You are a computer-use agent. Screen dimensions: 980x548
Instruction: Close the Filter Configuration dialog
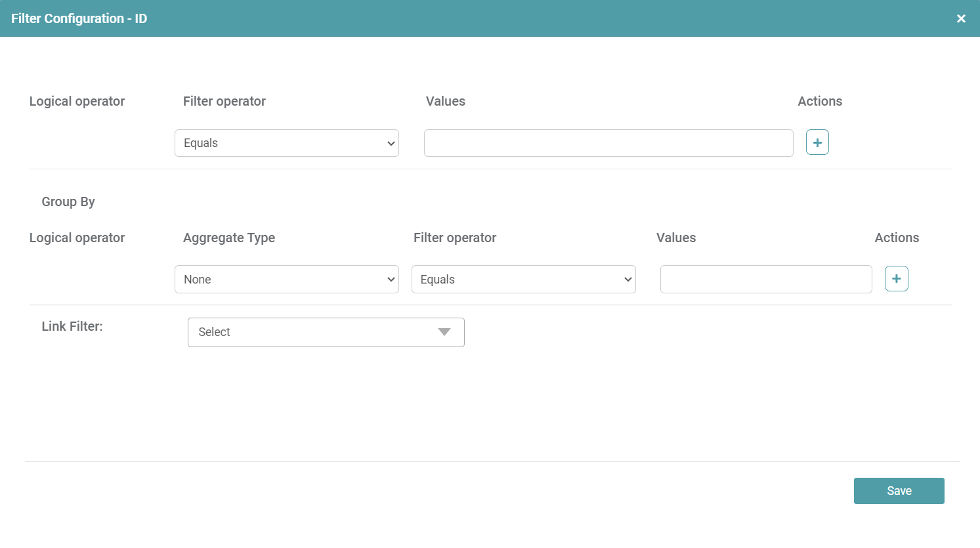click(961, 18)
